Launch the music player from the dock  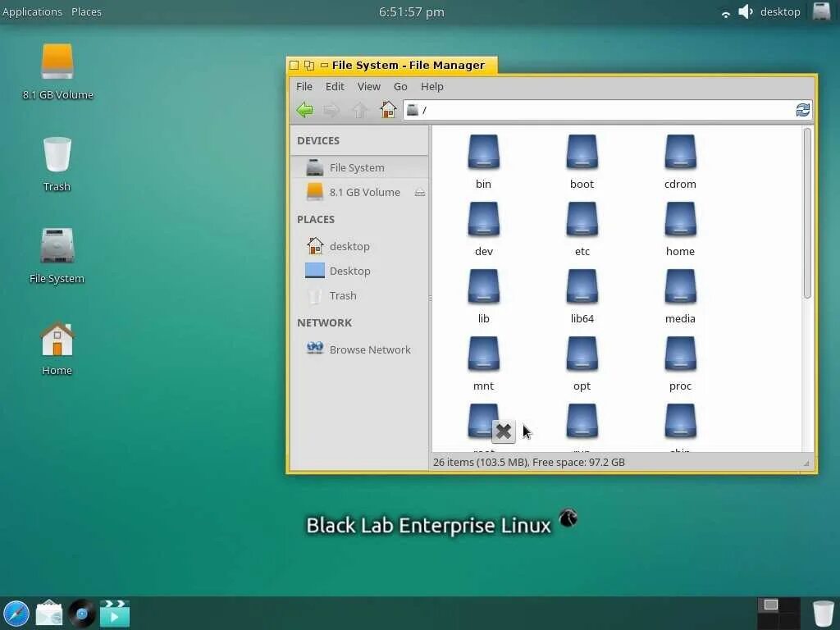coord(82,614)
